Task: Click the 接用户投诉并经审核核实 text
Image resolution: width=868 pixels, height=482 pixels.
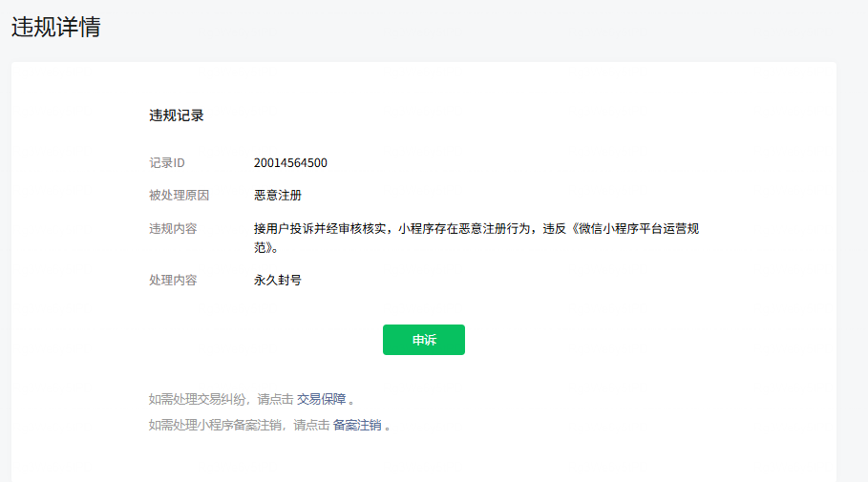Action: (320, 228)
